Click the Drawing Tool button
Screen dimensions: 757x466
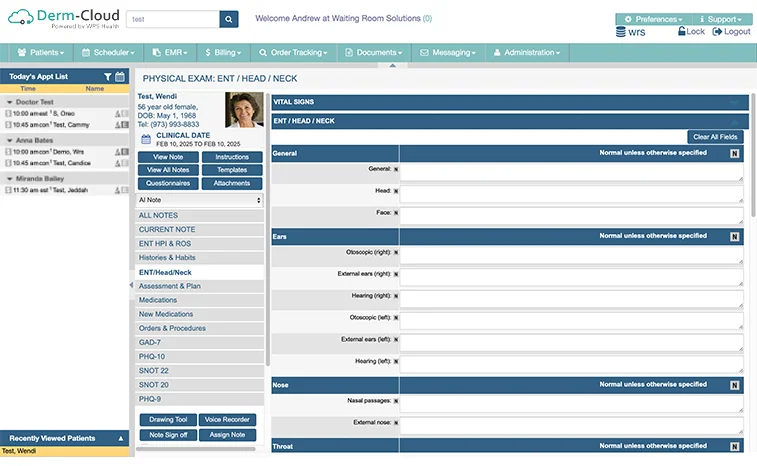pos(168,420)
